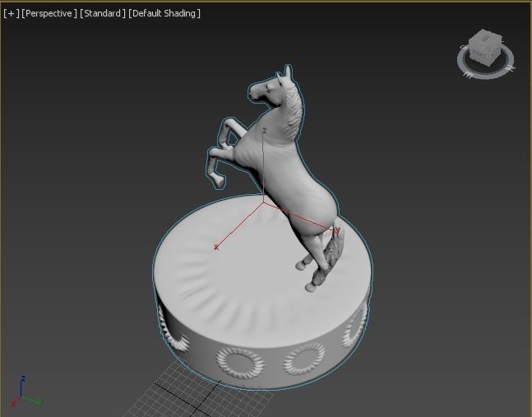
Task: Click the X axis of the transform gizmo
Action: [239, 225]
